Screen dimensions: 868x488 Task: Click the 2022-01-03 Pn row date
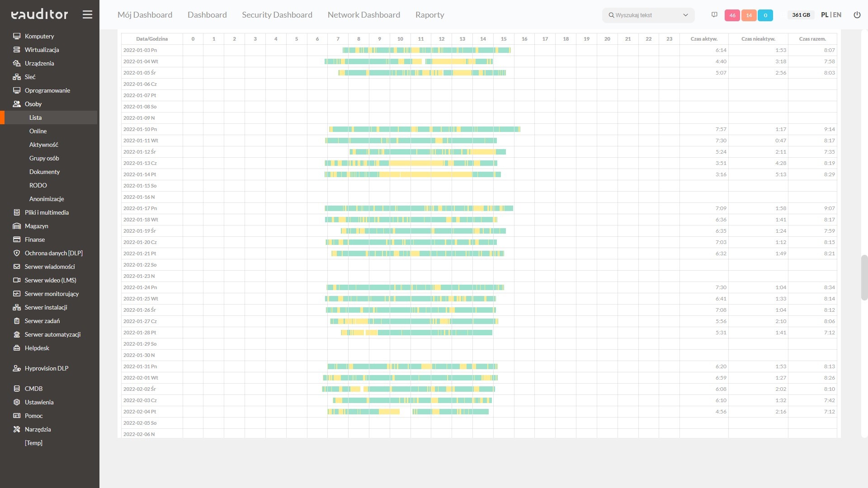[140, 50]
